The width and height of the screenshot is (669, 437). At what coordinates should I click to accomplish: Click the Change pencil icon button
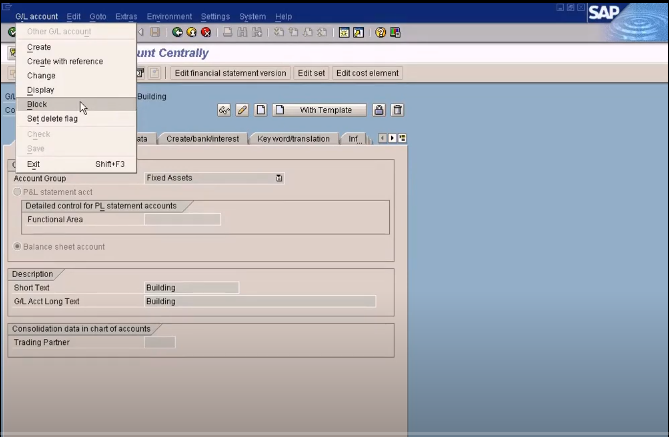(242, 110)
